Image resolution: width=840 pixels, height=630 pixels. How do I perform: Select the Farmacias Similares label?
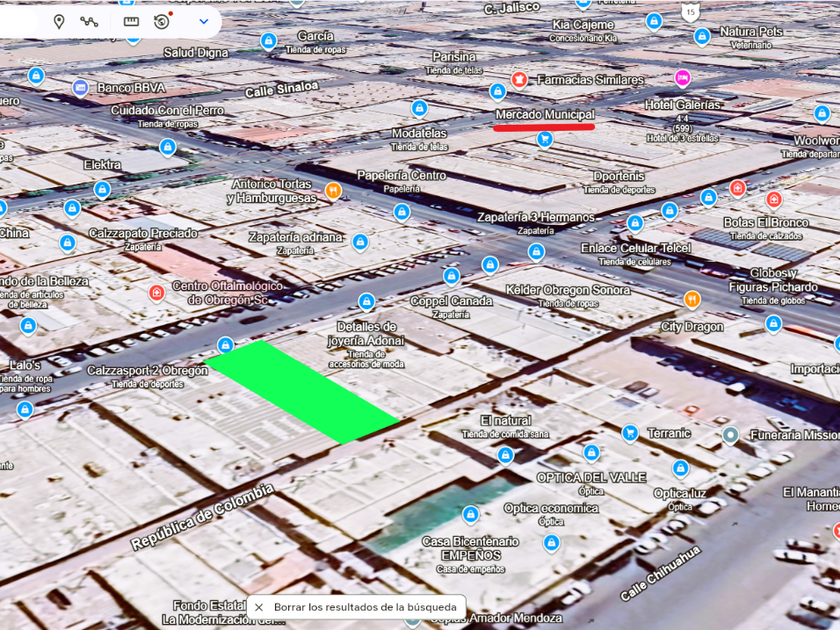click(x=590, y=80)
